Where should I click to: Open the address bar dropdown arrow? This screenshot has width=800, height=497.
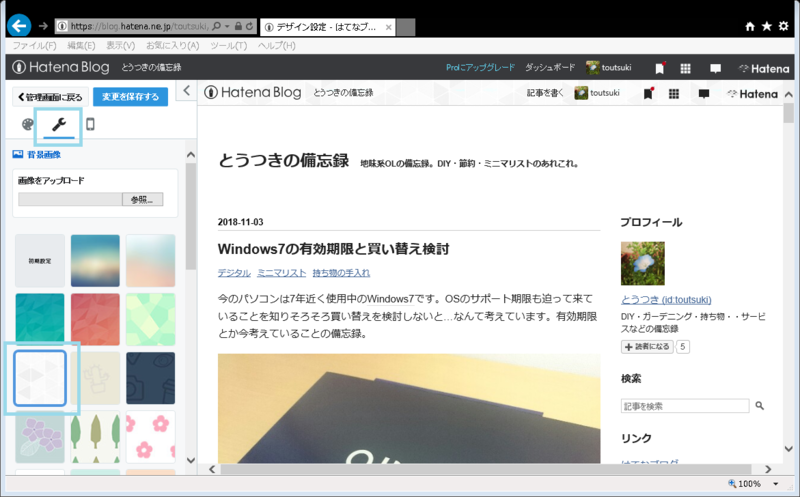[227, 26]
